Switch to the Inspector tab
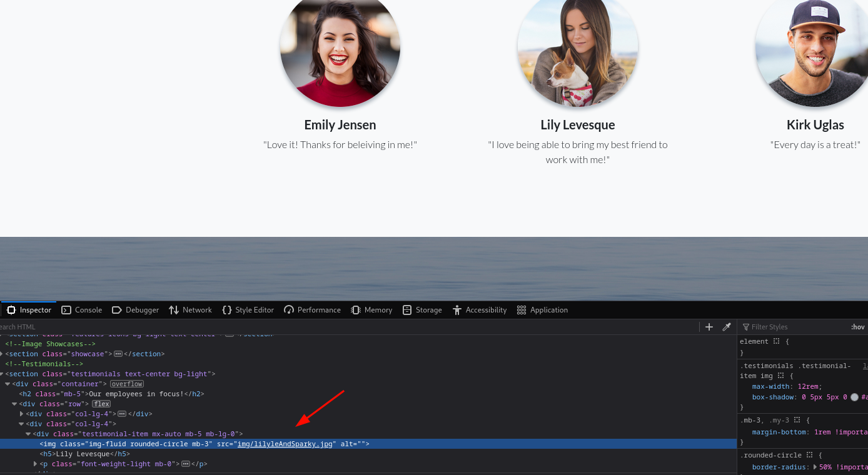Image resolution: width=868 pixels, height=475 pixels. (x=29, y=310)
